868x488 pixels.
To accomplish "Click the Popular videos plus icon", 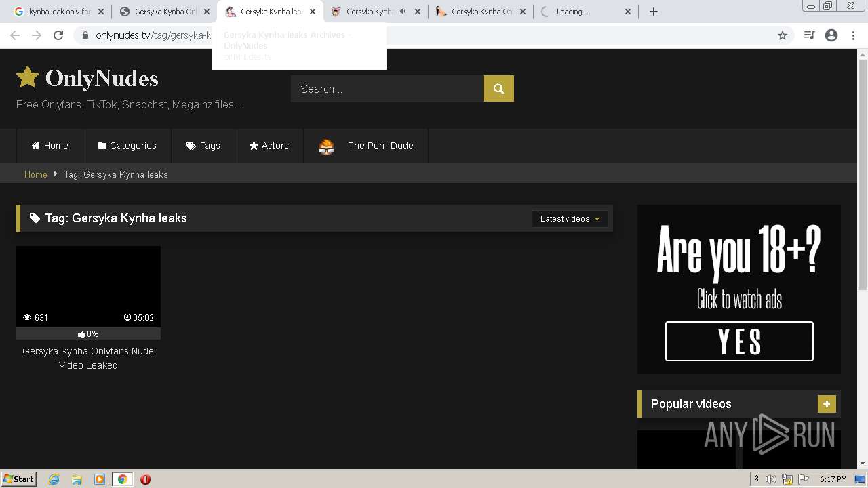I will tap(827, 404).
